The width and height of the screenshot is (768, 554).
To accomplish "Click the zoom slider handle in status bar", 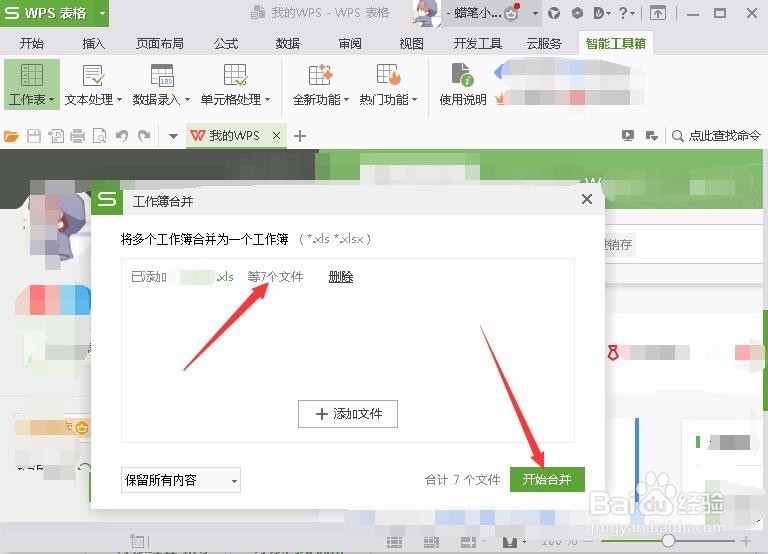I will pyautogui.click(x=668, y=541).
